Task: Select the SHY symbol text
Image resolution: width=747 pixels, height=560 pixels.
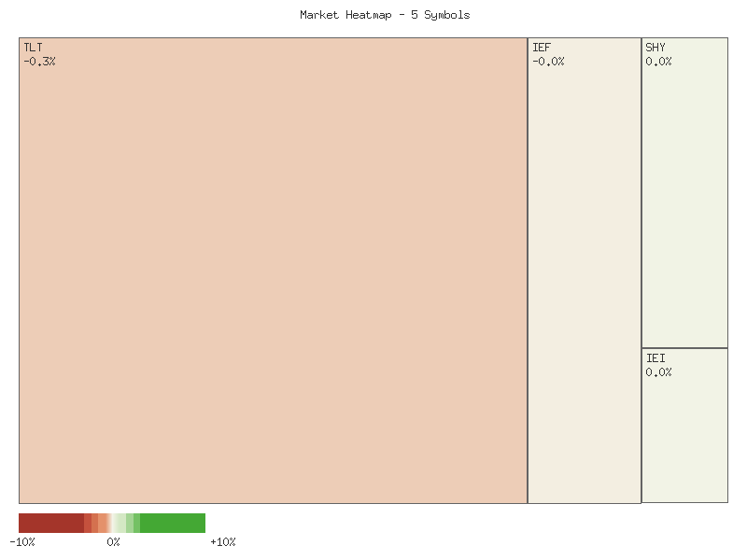Action: [655, 47]
